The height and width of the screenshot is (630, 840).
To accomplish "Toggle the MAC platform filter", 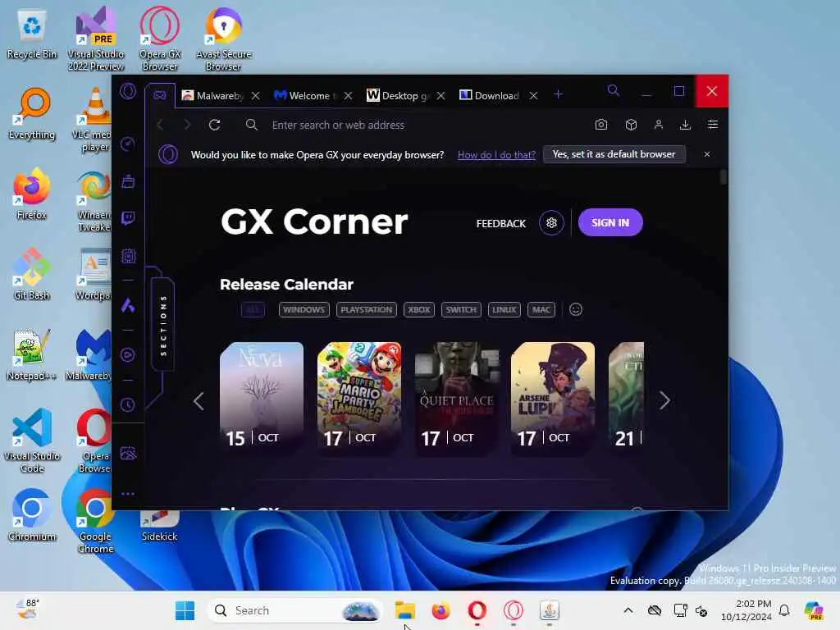I will point(541,309).
